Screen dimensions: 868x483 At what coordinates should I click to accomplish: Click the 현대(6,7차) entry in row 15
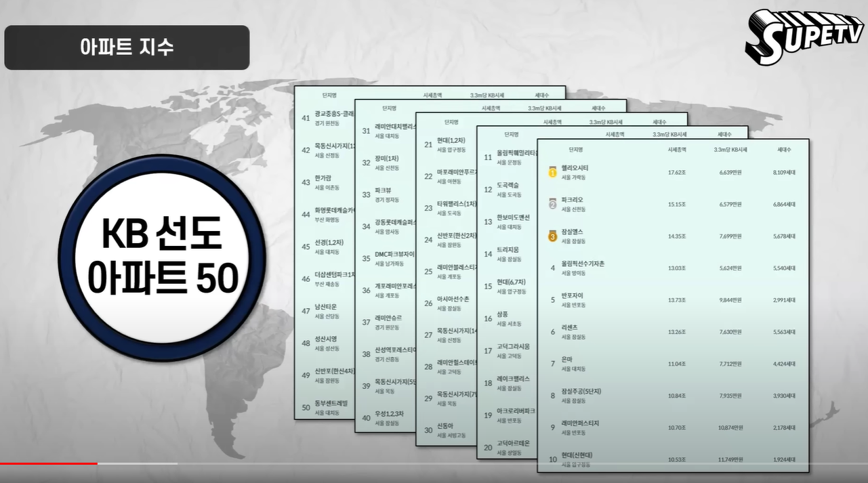(x=512, y=282)
